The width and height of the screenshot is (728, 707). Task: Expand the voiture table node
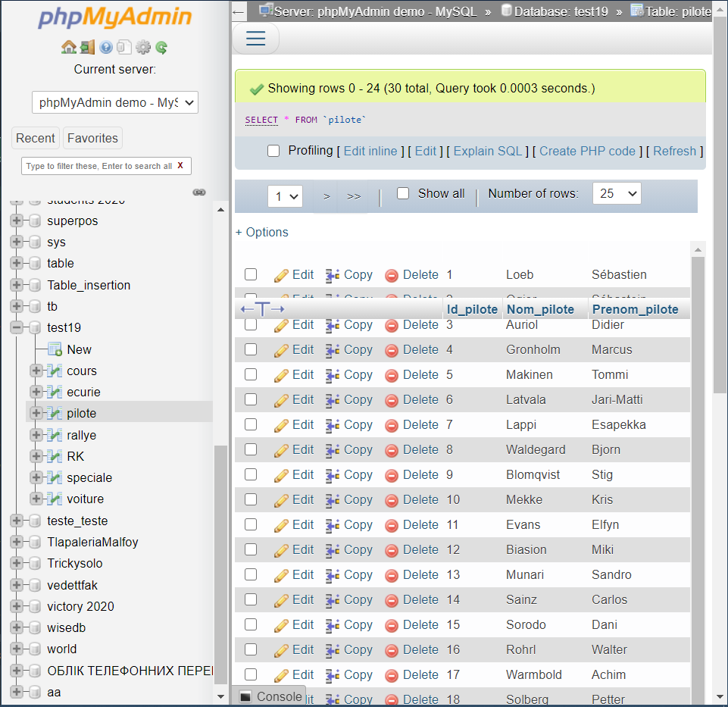tap(36, 499)
